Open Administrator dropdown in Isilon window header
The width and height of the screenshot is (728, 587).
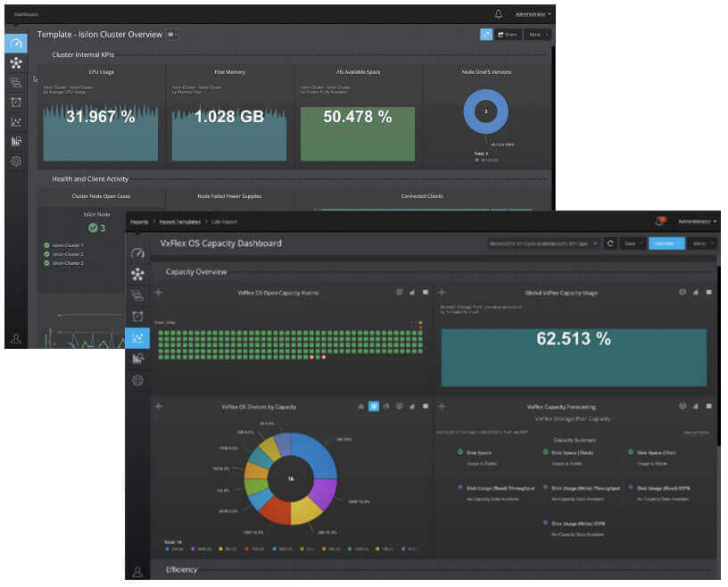[x=533, y=14]
